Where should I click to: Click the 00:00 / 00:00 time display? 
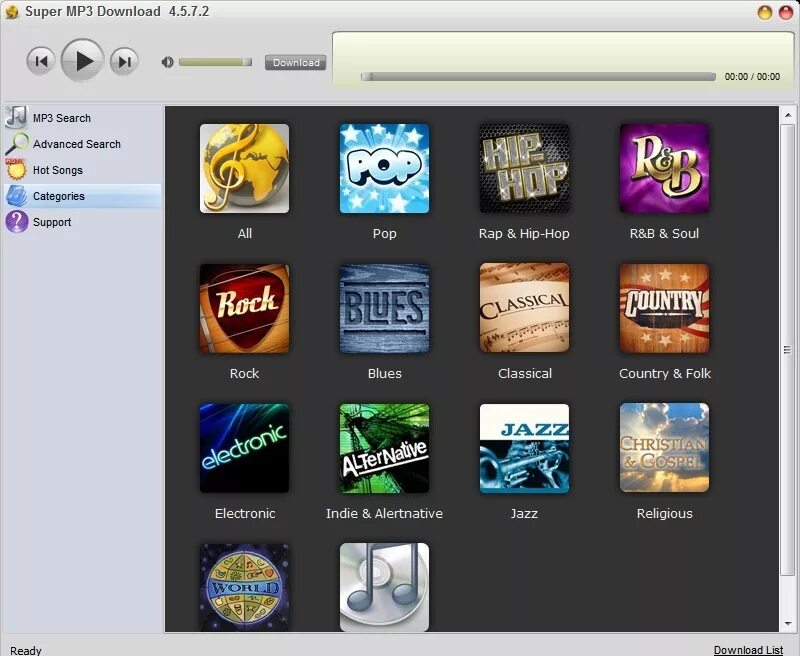coord(752,77)
